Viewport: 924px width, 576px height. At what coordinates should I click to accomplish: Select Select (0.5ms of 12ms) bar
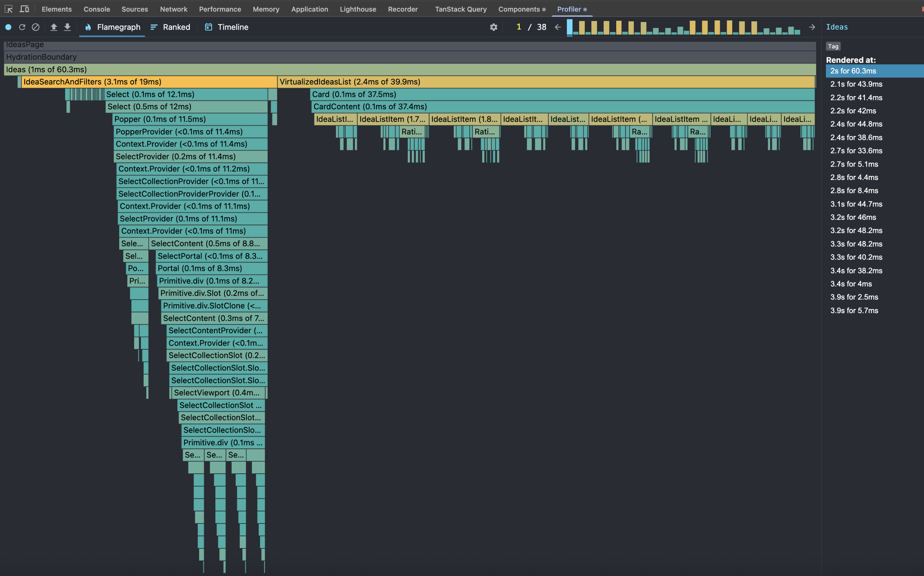pyautogui.click(x=186, y=107)
